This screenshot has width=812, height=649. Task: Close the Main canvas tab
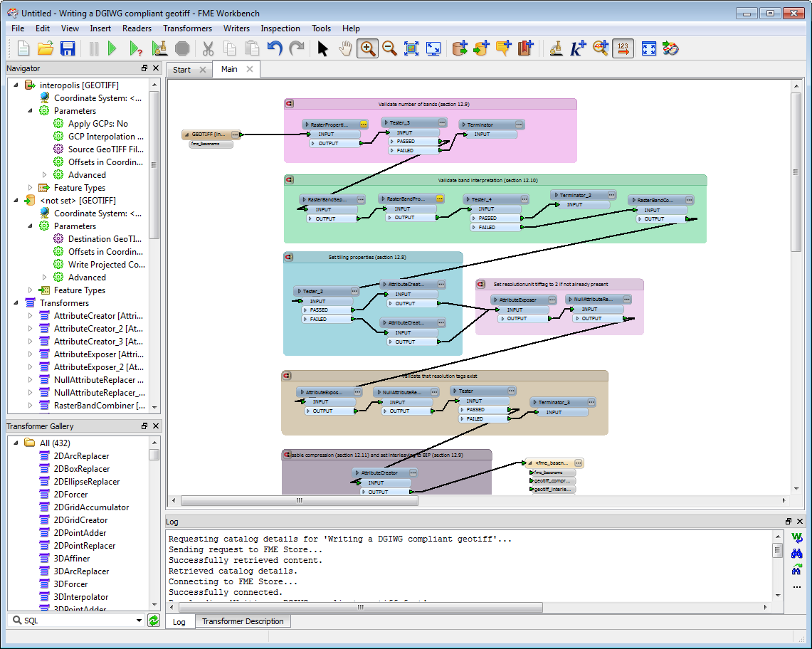[250, 69]
